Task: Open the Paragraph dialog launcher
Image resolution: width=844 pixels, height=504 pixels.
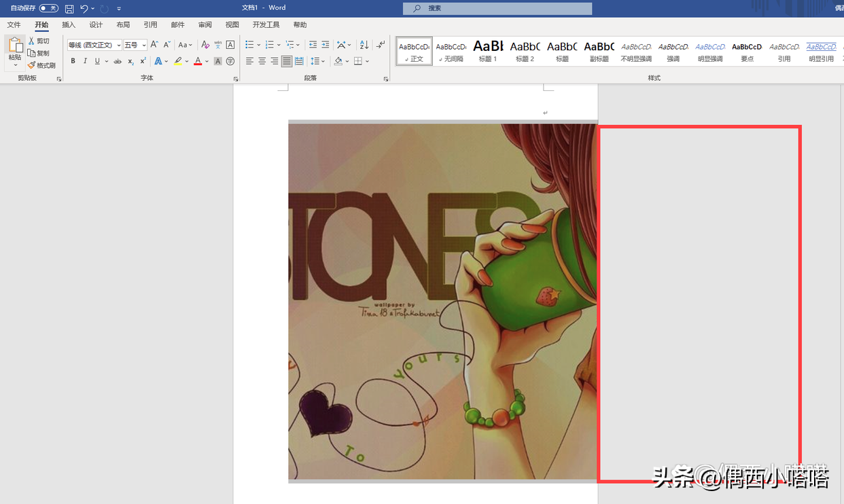Action: point(386,79)
